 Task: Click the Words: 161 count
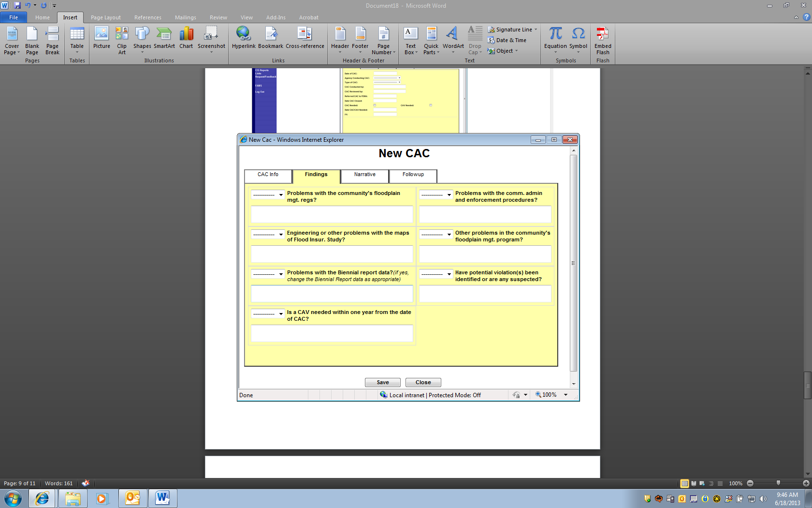click(59, 483)
